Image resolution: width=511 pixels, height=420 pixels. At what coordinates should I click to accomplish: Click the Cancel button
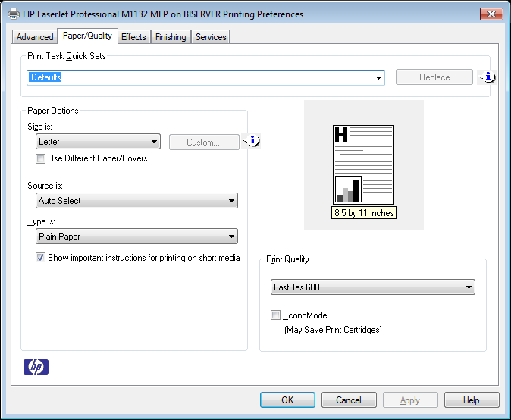[x=349, y=400]
